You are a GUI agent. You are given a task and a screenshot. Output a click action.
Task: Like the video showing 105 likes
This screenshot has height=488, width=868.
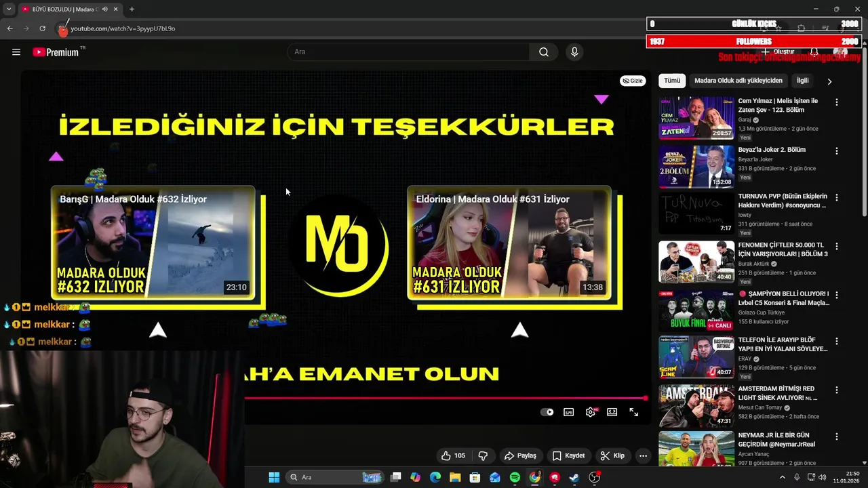(453, 455)
